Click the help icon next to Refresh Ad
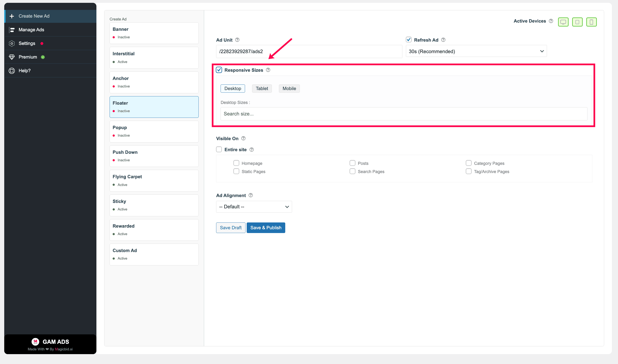This screenshot has height=364, width=618. [x=443, y=40]
